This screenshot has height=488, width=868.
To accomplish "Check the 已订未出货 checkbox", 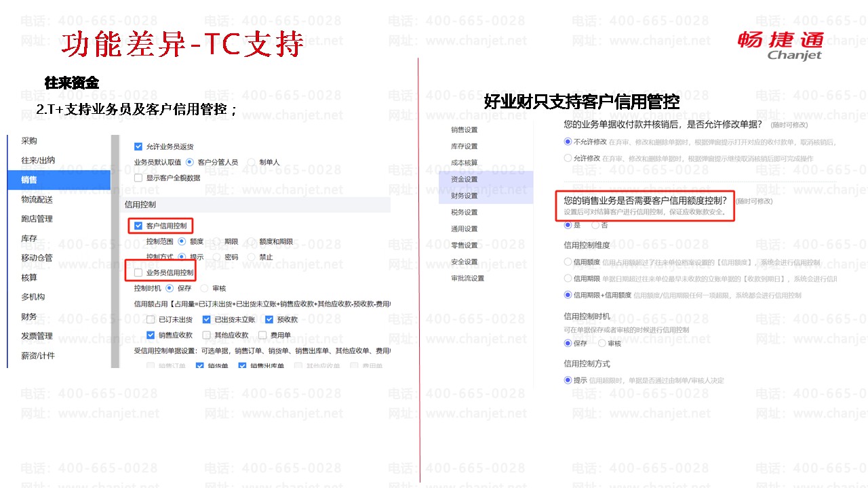I will tap(151, 319).
